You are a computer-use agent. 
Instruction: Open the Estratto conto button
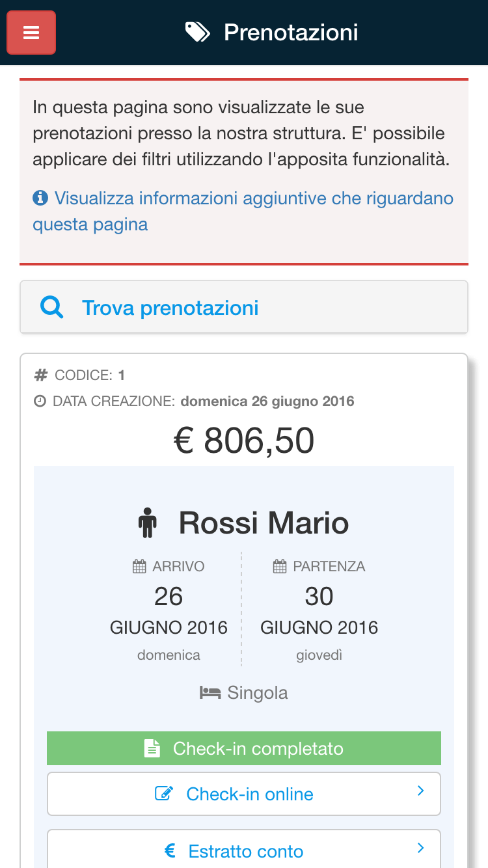(x=244, y=850)
